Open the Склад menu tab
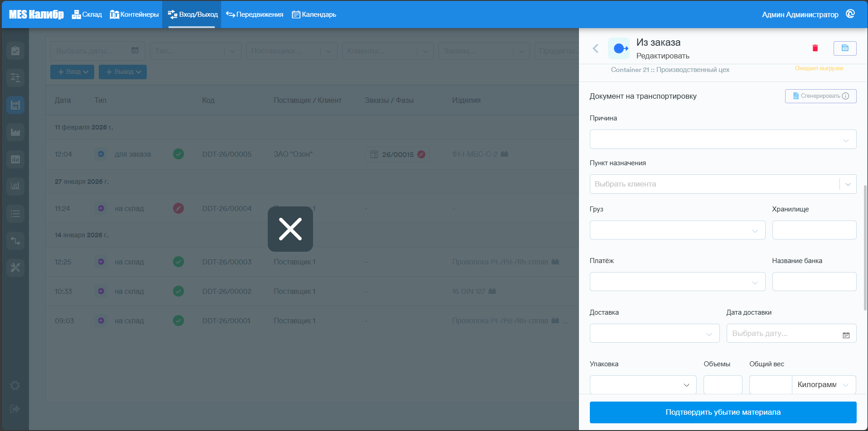 pyautogui.click(x=87, y=14)
